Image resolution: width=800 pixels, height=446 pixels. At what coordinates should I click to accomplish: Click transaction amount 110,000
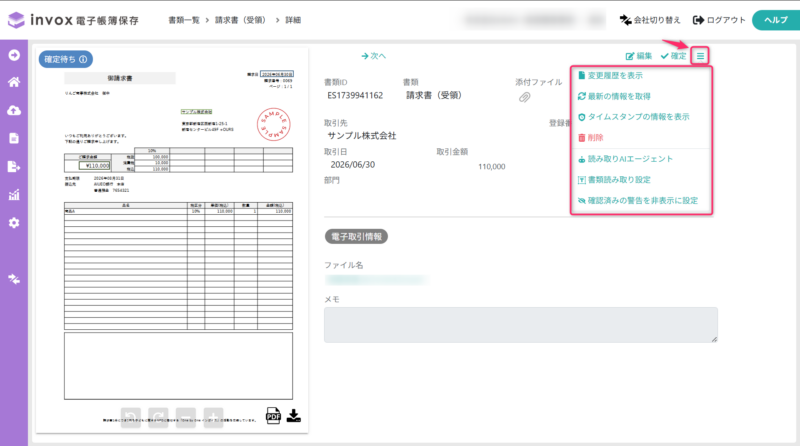click(492, 167)
